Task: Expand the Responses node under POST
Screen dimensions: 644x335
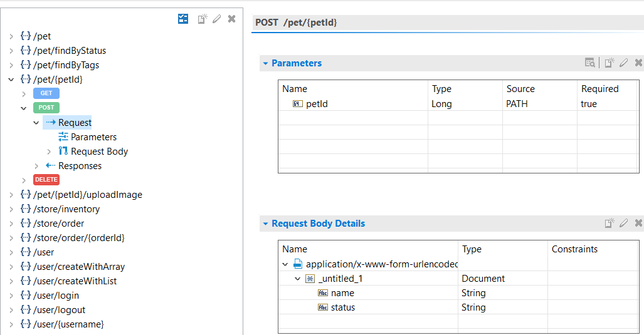Action: pyautogui.click(x=36, y=166)
